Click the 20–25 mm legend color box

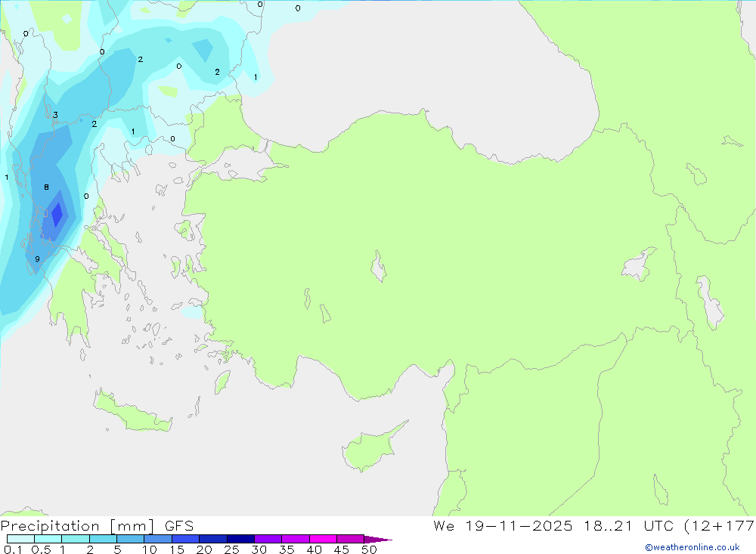212,539
